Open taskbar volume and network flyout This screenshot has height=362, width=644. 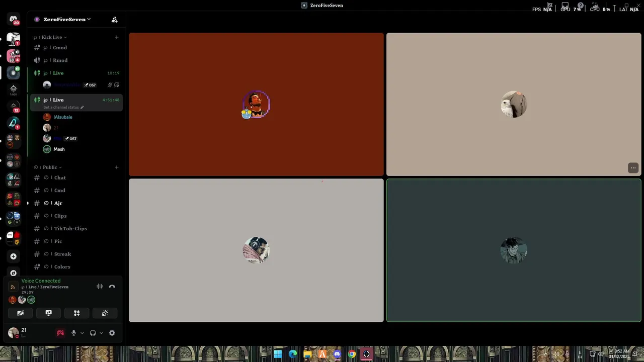(x=597, y=354)
